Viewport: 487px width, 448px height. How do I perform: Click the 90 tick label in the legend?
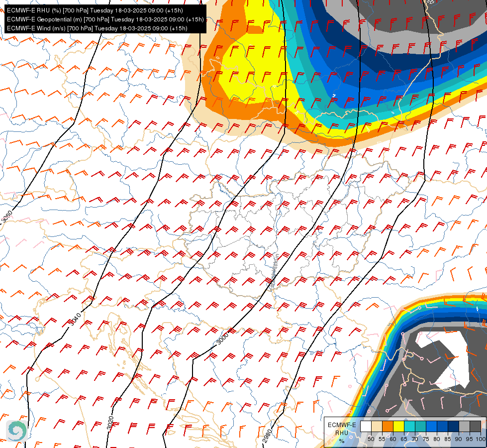(459, 439)
